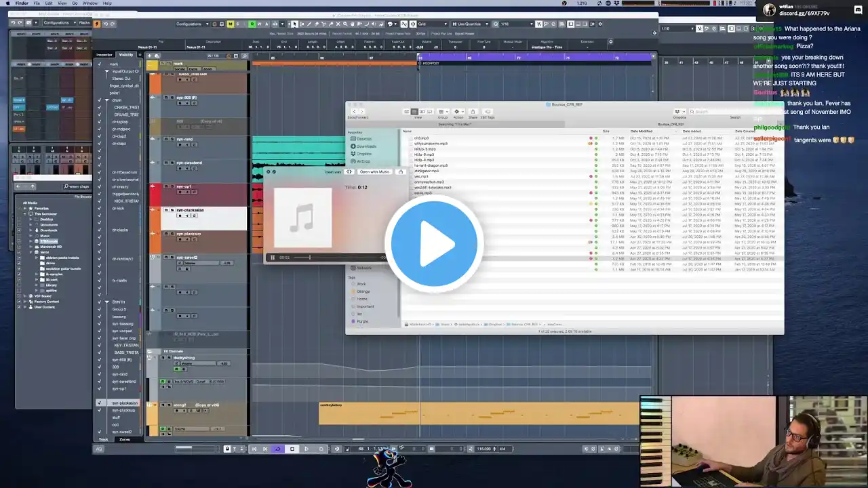Click the yellow M mute-all state button
The width and height of the screenshot is (868, 488).
231,24
